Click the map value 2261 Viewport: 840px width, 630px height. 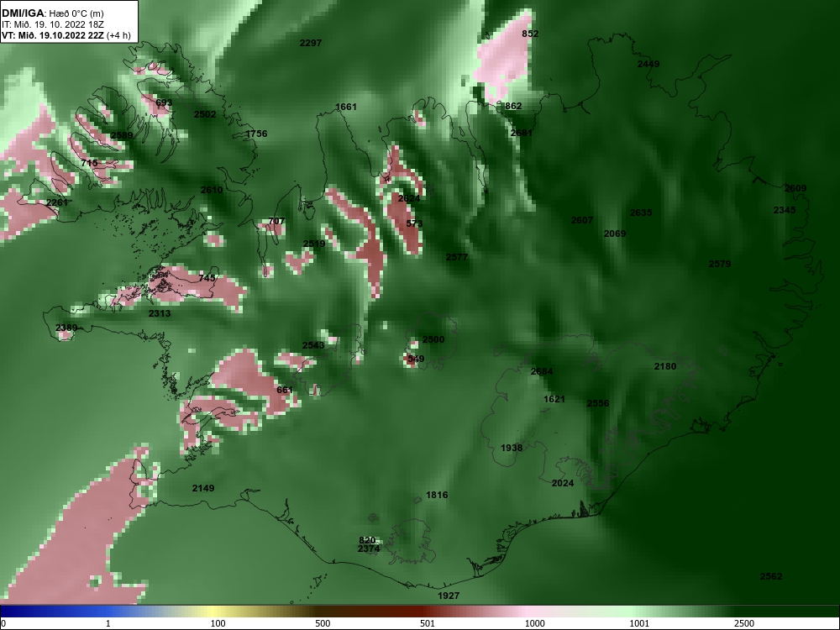(57, 202)
